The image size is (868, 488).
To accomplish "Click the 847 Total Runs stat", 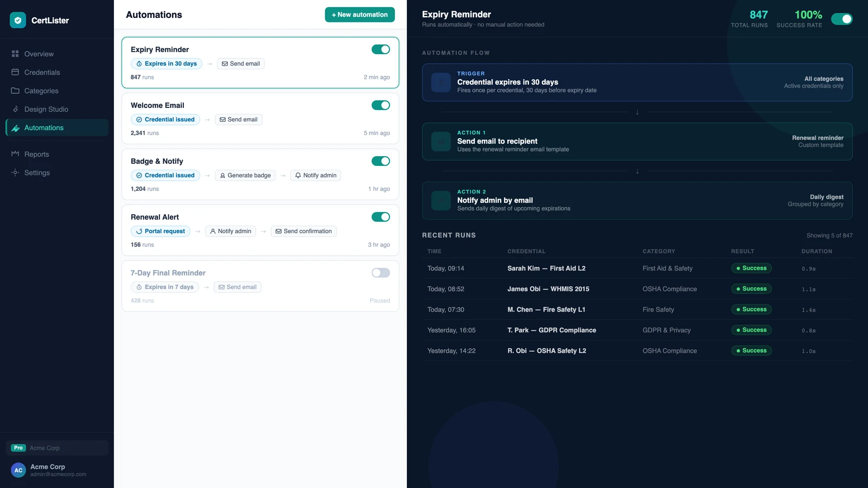I will tap(749, 19).
